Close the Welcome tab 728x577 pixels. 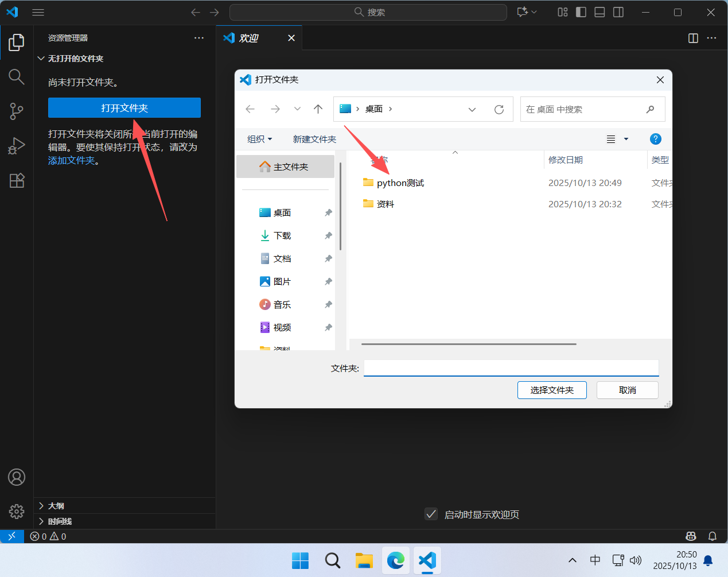click(x=291, y=38)
